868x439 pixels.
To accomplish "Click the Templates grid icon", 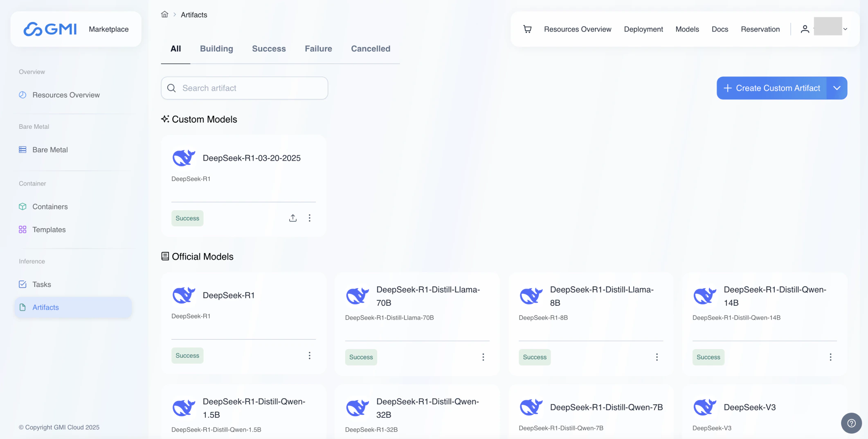I will coord(22,229).
